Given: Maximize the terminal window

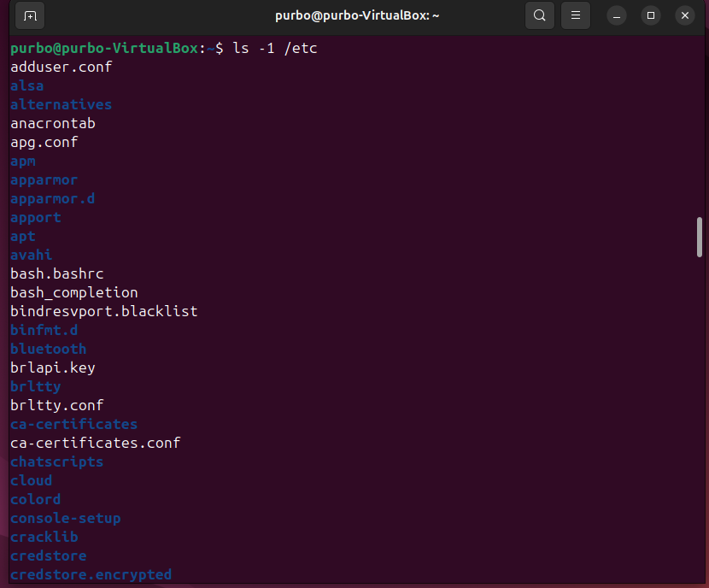Looking at the screenshot, I should 651,16.
